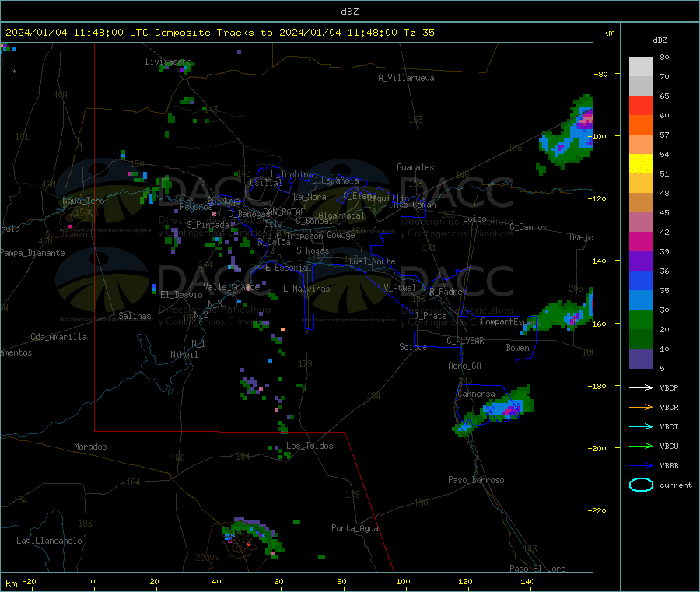Click the 'Bowen' map label
The width and height of the screenshot is (700, 592).
pos(517,349)
